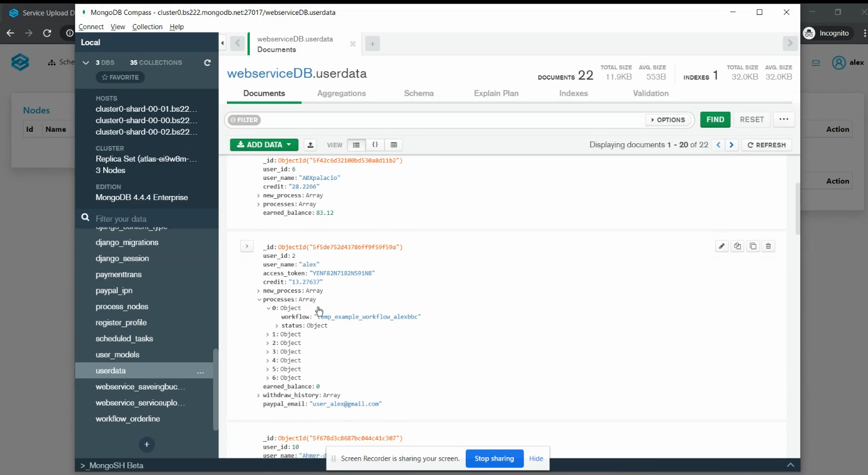The image size is (868, 475).
Task: Click the create database plus button
Action: point(147,444)
